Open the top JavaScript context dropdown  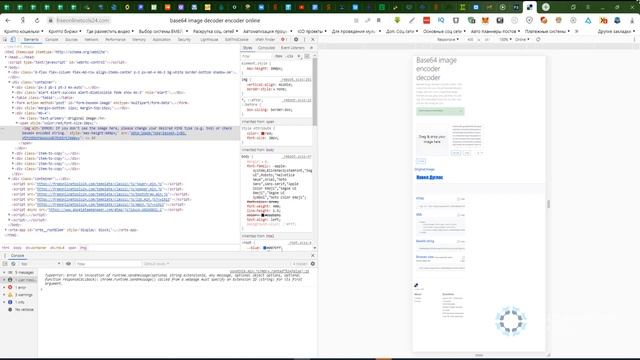[x=40, y=264]
